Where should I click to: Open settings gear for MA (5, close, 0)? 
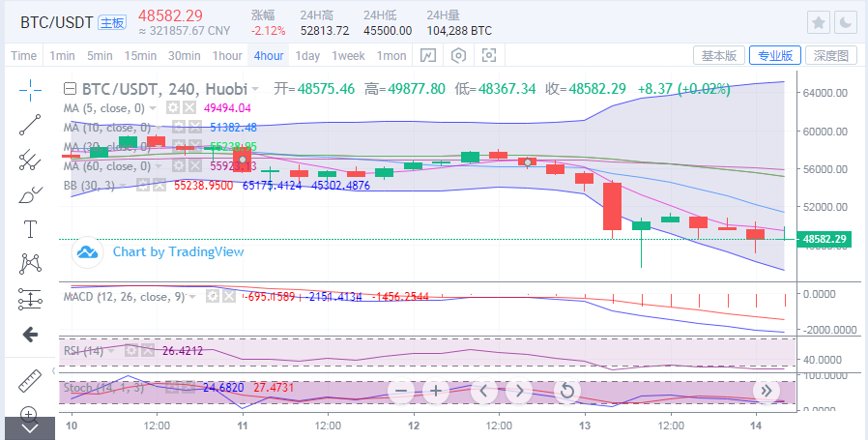(173, 107)
